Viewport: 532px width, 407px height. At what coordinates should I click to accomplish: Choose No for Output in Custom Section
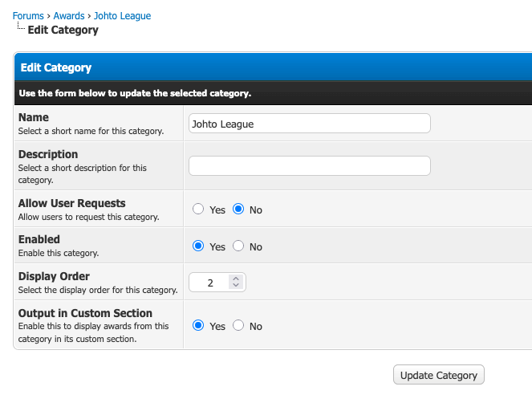[238, 326]
